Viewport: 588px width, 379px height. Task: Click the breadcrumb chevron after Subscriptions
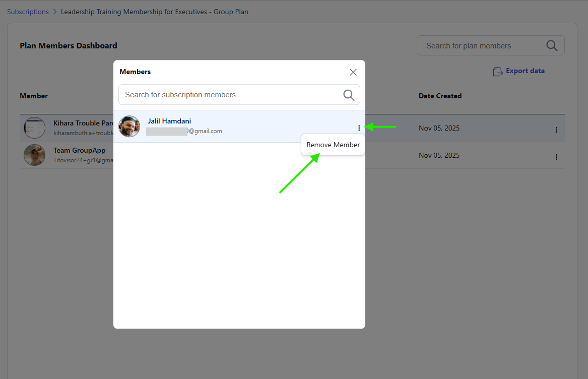55,12
